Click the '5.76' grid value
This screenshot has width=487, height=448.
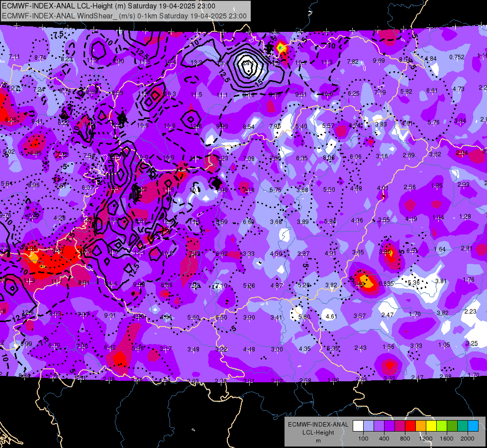(x=434, y=122)
